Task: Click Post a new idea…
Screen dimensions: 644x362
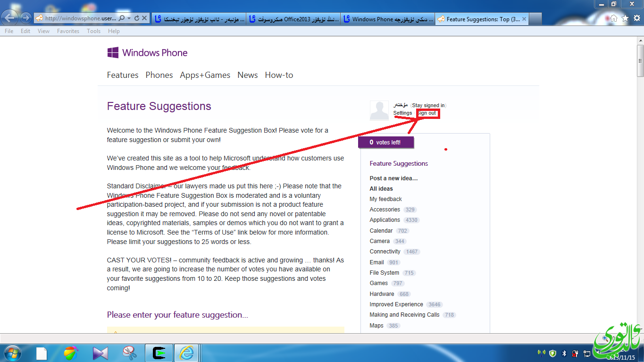Action: click(393, 178)
